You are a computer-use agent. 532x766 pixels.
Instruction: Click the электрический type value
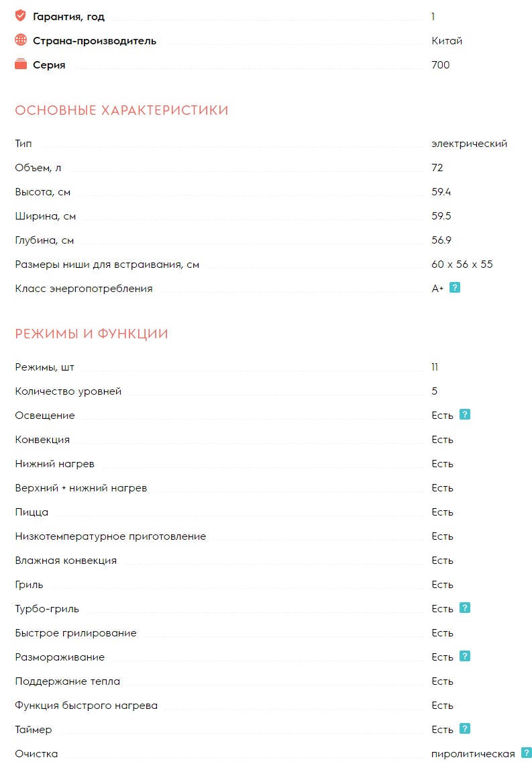pos(469,144)
